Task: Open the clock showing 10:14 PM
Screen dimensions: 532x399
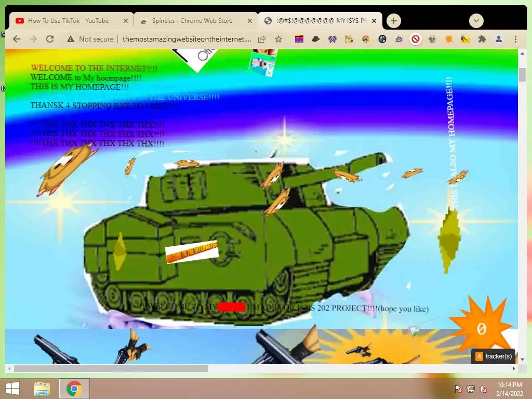Action: pos(509,389)
